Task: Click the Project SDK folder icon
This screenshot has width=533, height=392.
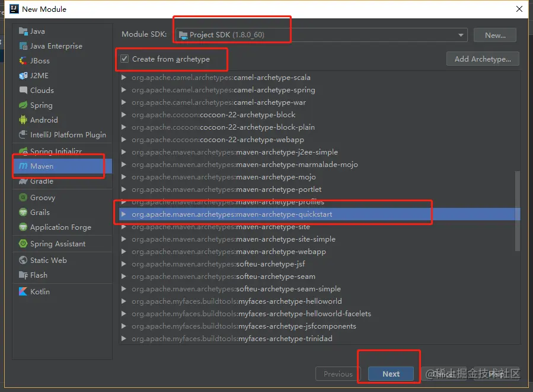Action: coord(183,35)
